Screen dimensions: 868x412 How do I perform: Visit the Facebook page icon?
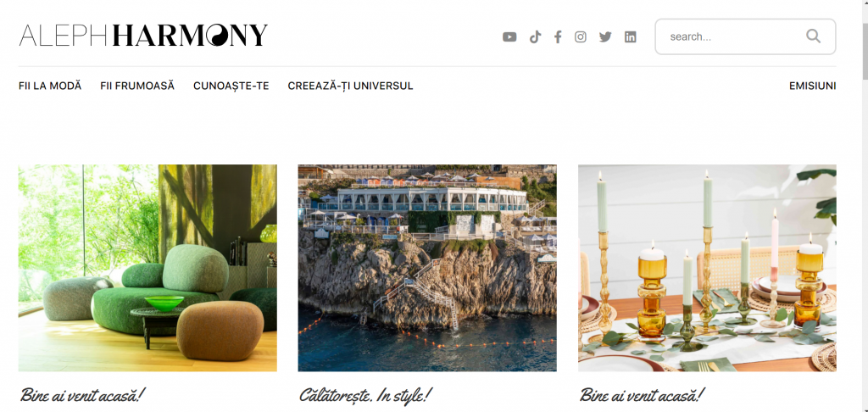point(558,37)
